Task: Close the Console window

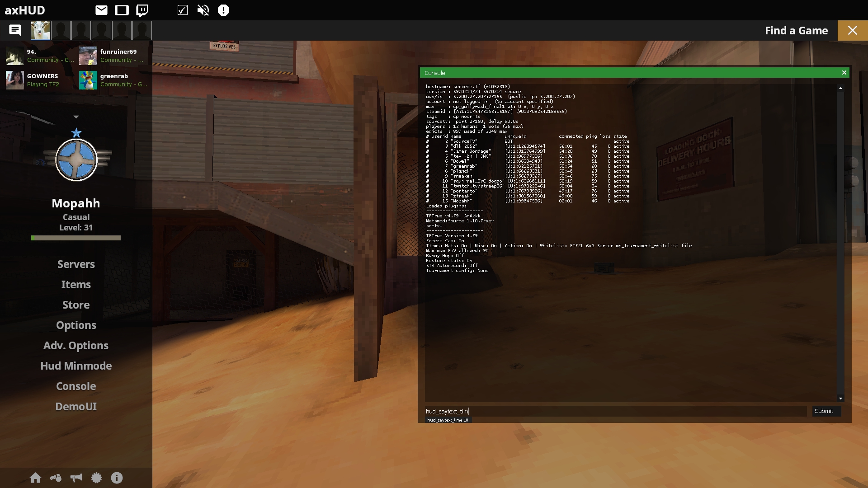Action: (x=844, y=73)
